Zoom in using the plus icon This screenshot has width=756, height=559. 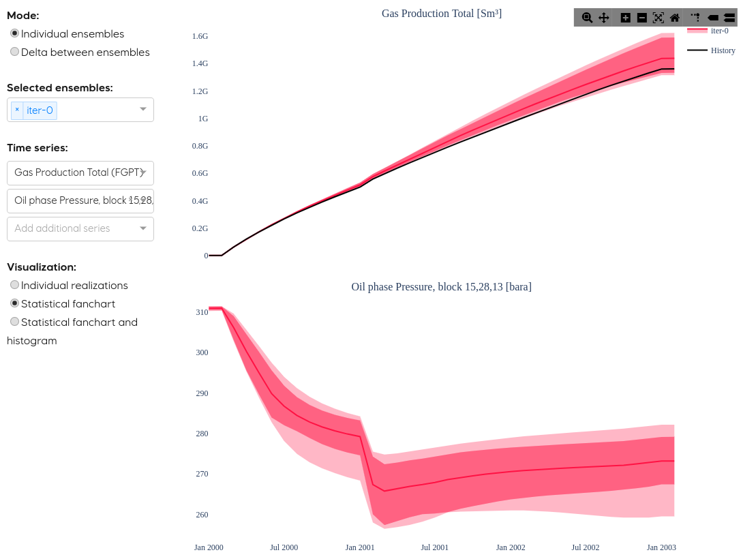[x=625, y=18]
